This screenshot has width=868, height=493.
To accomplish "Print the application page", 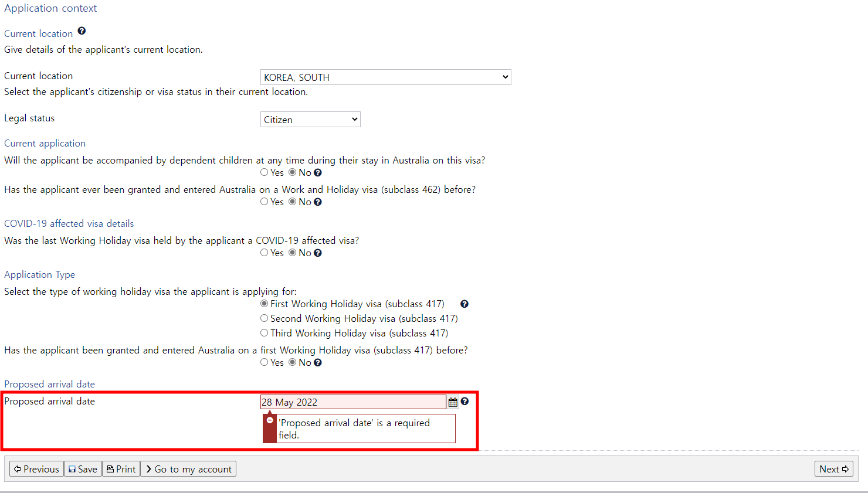I will (121, 469).
